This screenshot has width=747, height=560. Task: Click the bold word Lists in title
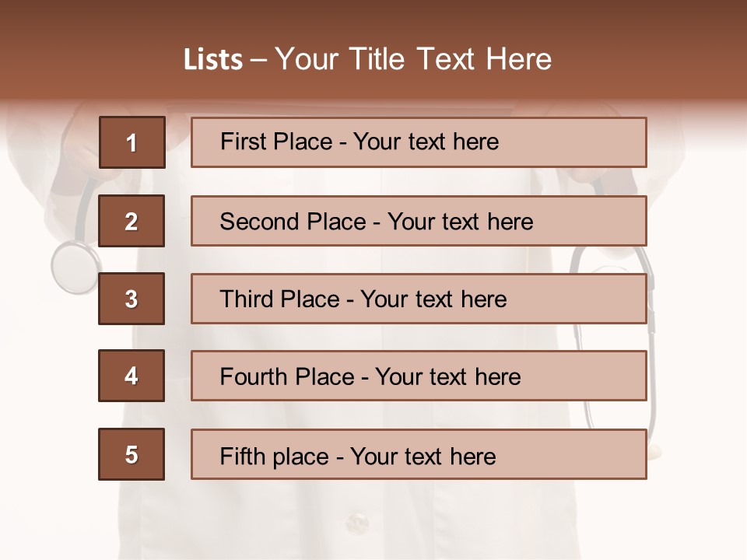point(213,60)
